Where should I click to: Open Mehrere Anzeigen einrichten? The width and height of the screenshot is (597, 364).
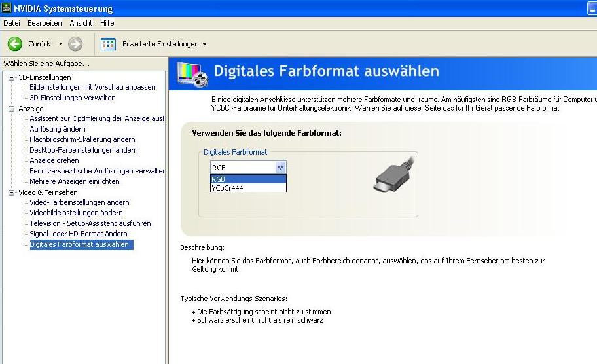click(x=74, y=181)
